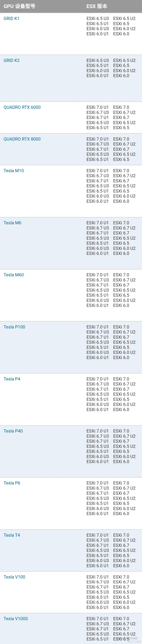Open the Tesla P40 link
This screenshot has width=142, height=644.
click(x=13, y=431)
